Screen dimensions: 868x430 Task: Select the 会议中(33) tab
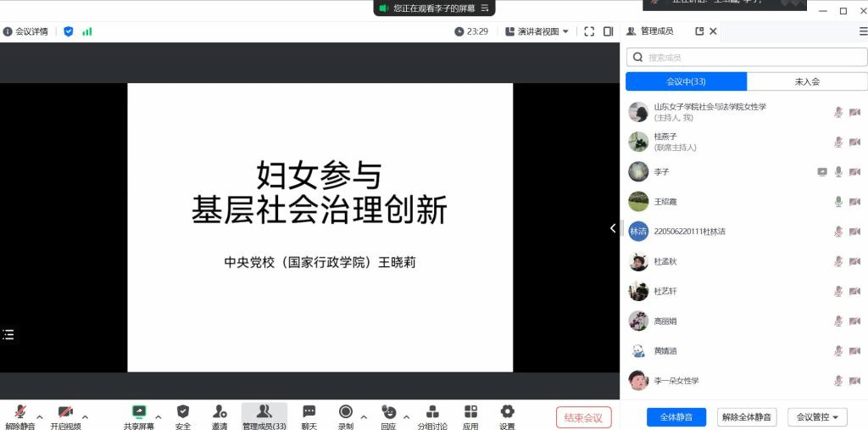coord(686,81)
